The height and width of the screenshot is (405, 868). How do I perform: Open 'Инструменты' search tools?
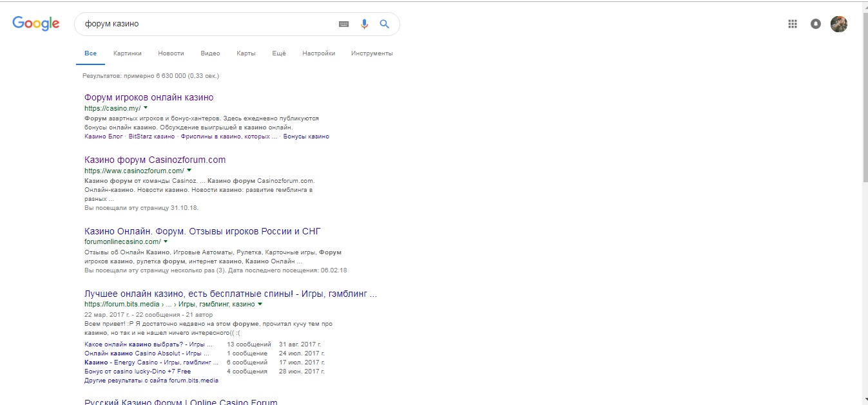coord(372,53)
